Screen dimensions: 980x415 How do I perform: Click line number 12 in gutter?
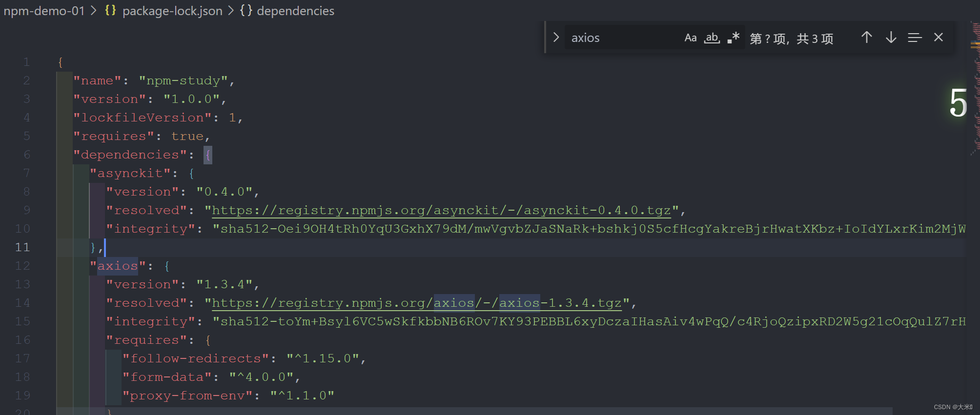pos(22,266)
